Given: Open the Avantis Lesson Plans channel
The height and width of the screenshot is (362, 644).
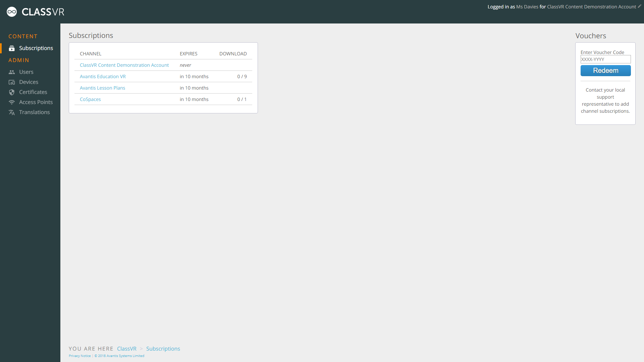Looking at the screenshot, I should pos(102,88).
